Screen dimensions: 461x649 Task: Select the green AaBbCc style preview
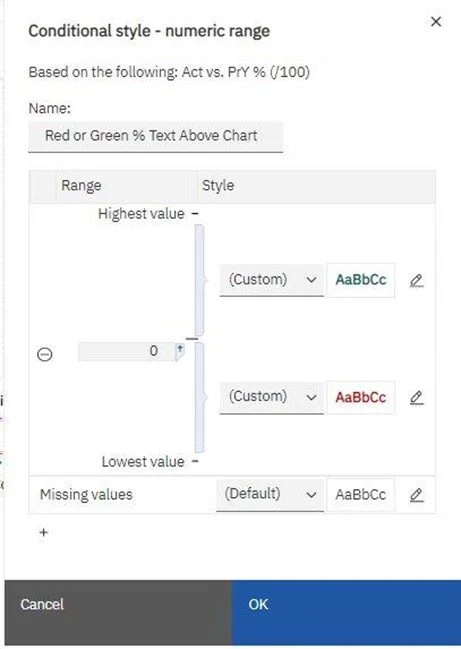click(x=361, y=280)
